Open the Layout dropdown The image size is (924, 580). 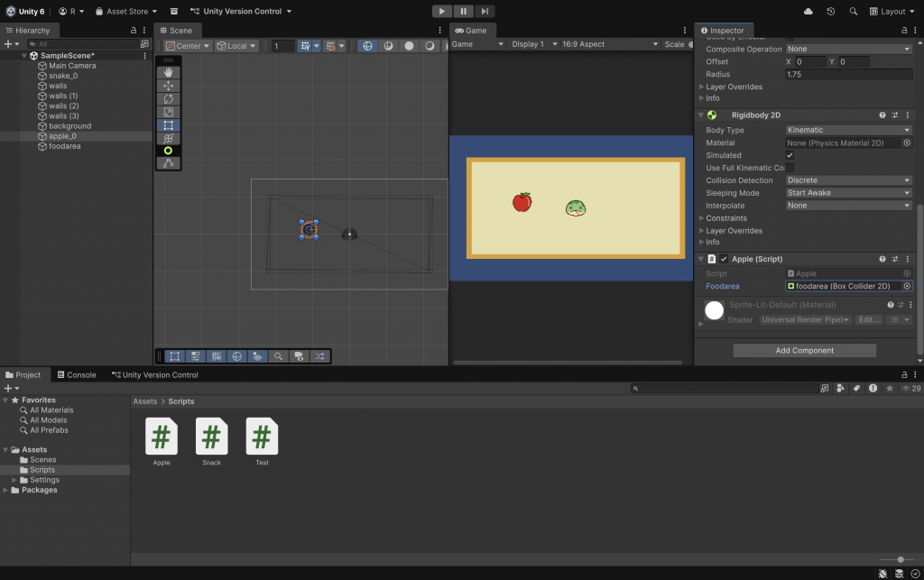coord(892,11)
